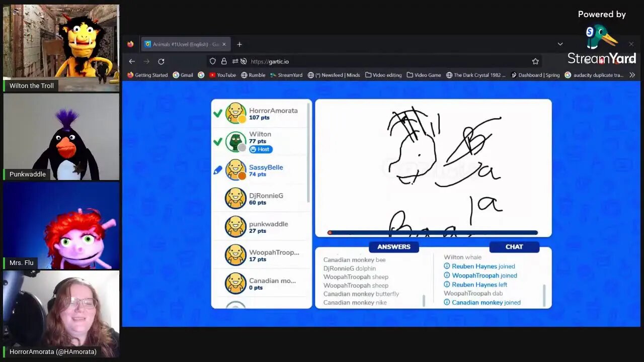Click the padlock site security icon
644x362 pixels.
[224, 61]
